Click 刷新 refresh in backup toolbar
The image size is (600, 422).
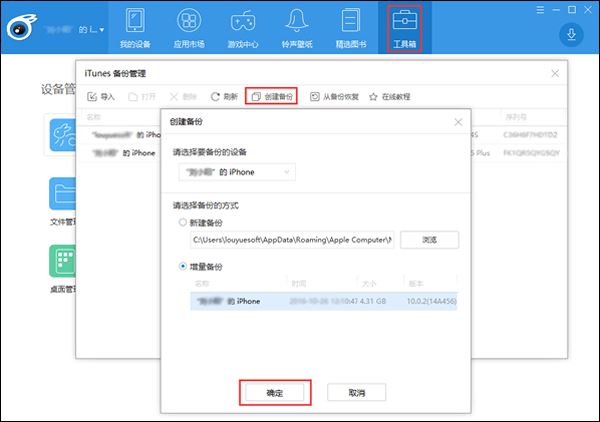coord(224,97)
